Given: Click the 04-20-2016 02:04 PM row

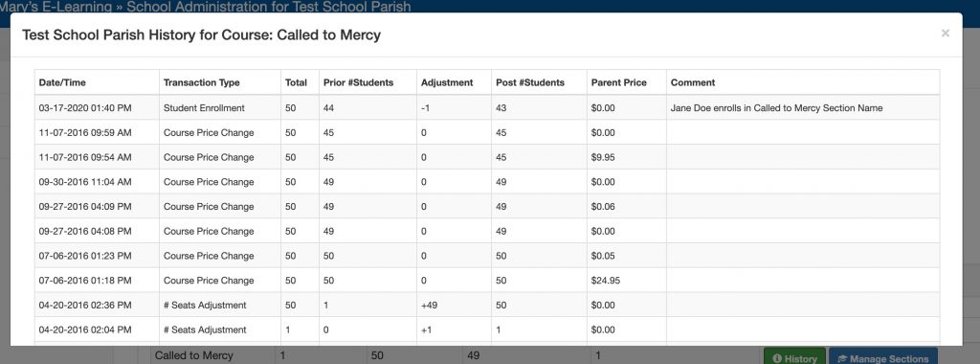Looking at the screenshot, I should tap(487, 330).
